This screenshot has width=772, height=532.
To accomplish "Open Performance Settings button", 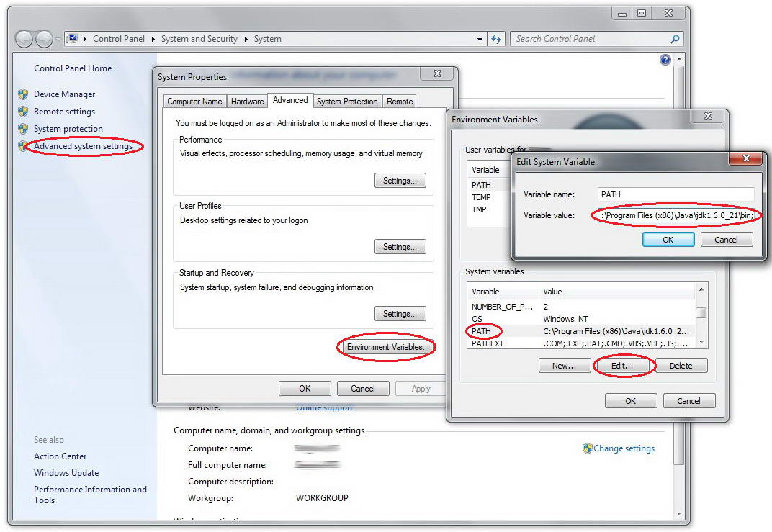I will (400, 181).
